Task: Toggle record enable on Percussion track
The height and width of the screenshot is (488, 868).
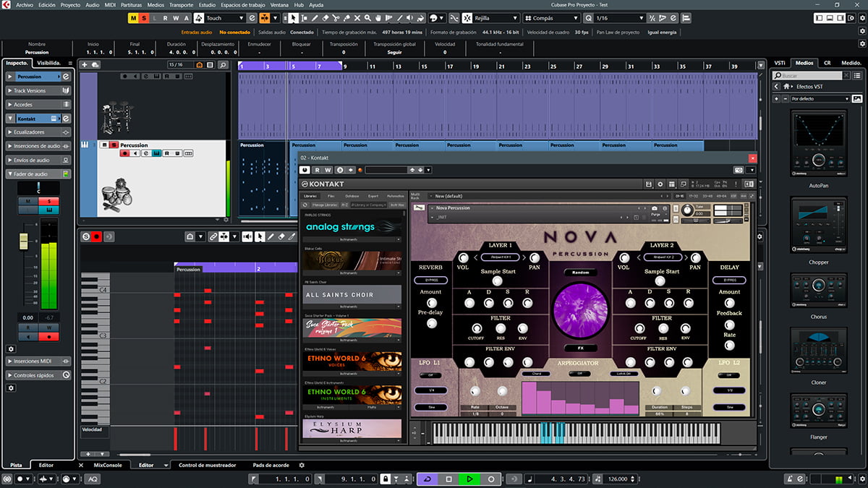Action: pos(124,153)
